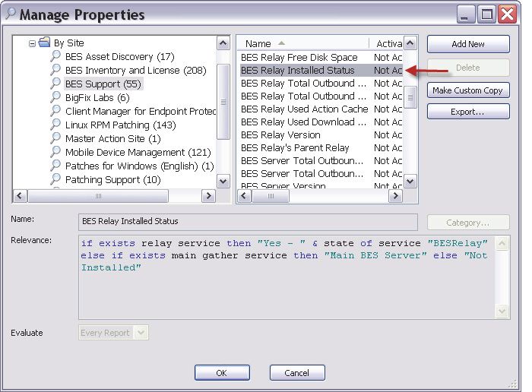Screen dimensions: 532x392
Task: Click magnifier icon beside Linux RPM Patching
Action: 55,124
